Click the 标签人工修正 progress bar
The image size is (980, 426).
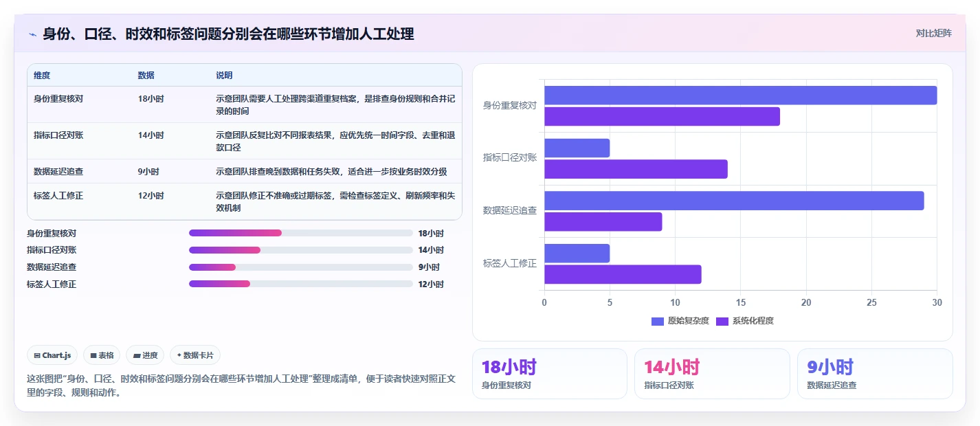pyautogui.click(x=301, y=284)
